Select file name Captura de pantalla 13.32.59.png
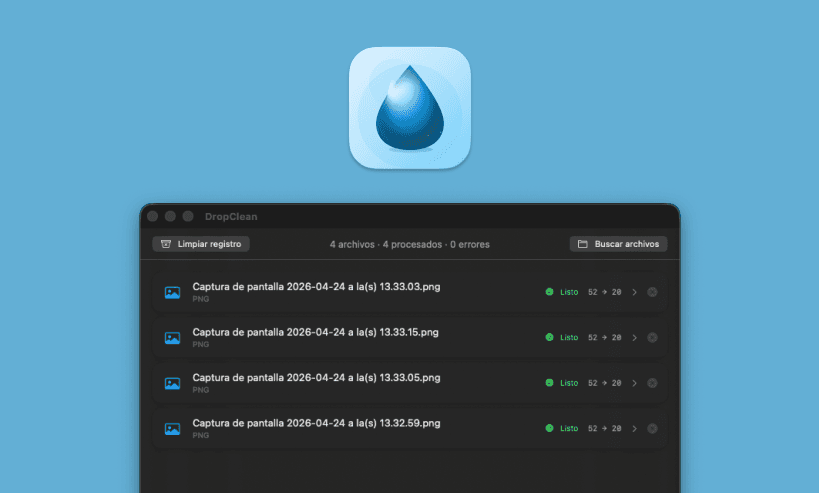Viewport: 819px width, 493px height. [x=316, y=423]
